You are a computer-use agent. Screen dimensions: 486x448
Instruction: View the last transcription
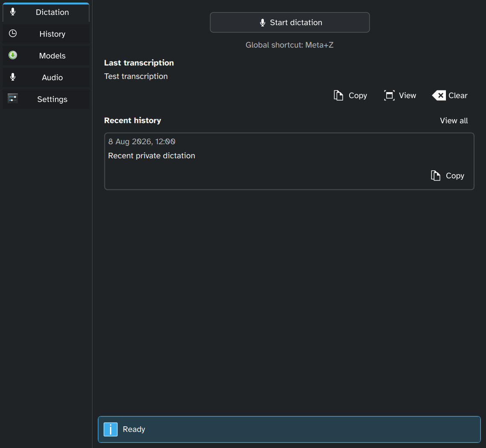(x=400, y=95)
